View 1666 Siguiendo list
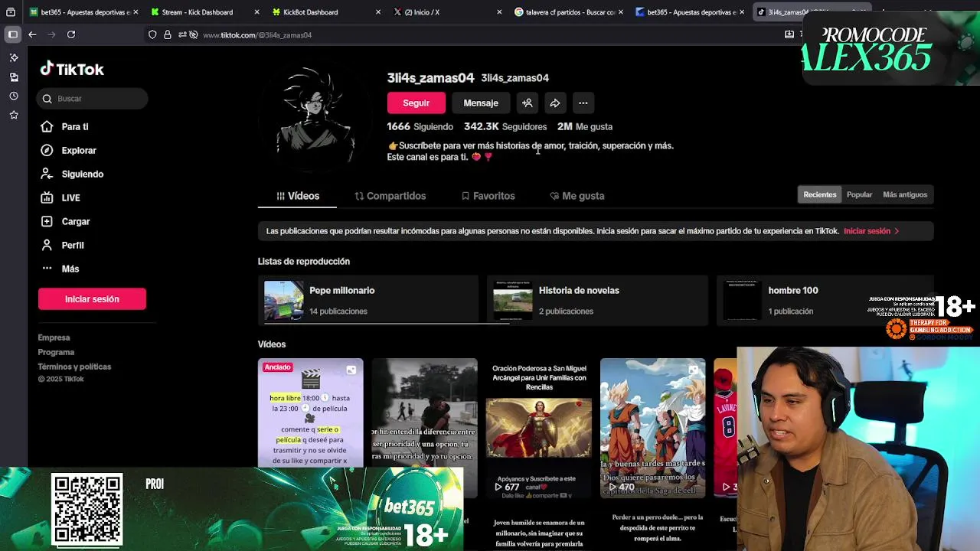980x551 pixels. [x=420, y=126]
